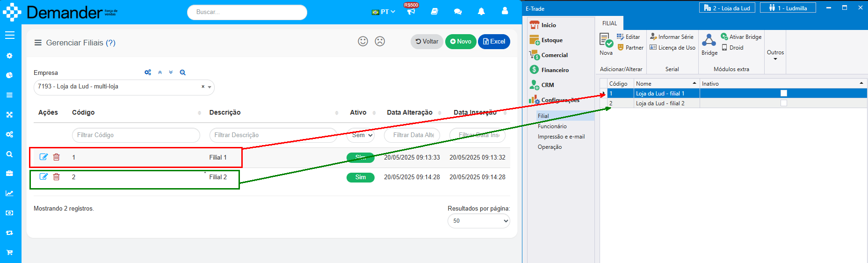
Task: Click the line chart sidebar icon
Action: click(x=9, y=193)
